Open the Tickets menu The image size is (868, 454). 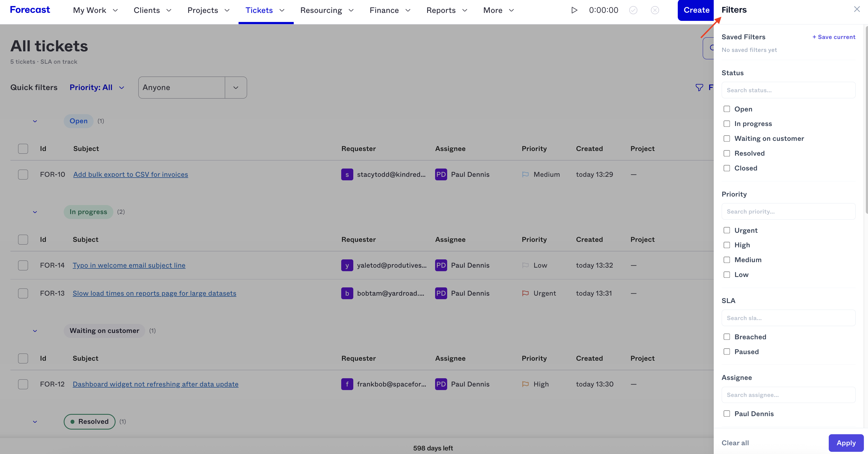[265, 10]
